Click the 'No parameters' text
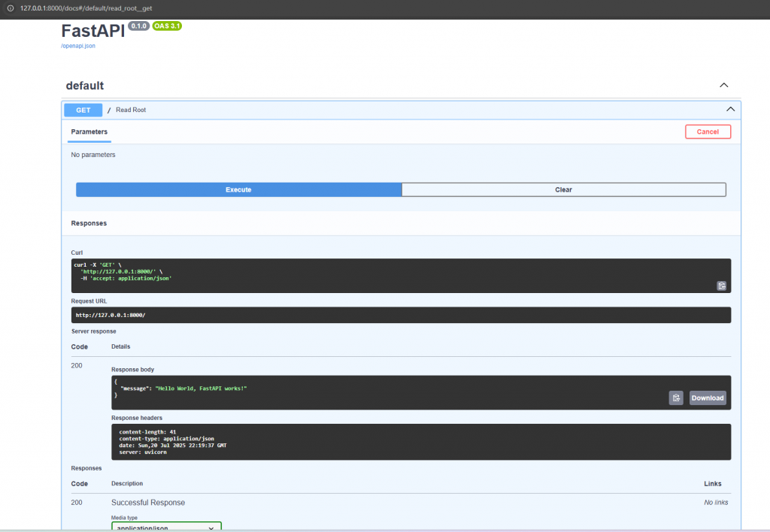Screen dimensions: 770x532 pyautogui.click(x=93, y=155)
